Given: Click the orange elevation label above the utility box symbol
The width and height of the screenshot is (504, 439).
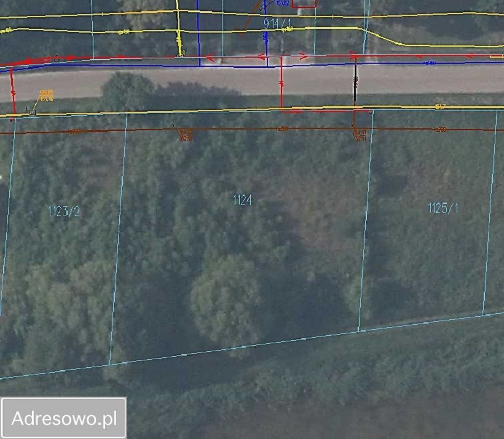Looking at the screenshot, I should tap(47, 95).
